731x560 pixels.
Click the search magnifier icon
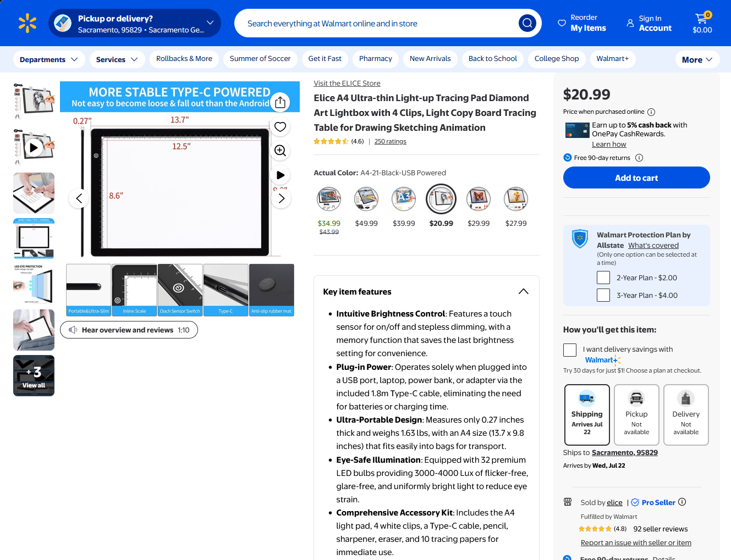(527, 23)
